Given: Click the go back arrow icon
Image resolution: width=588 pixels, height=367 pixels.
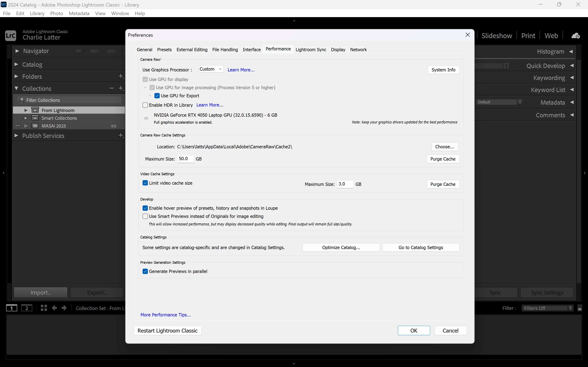Looking at the screenshot, I should click(x=54, y=308).
